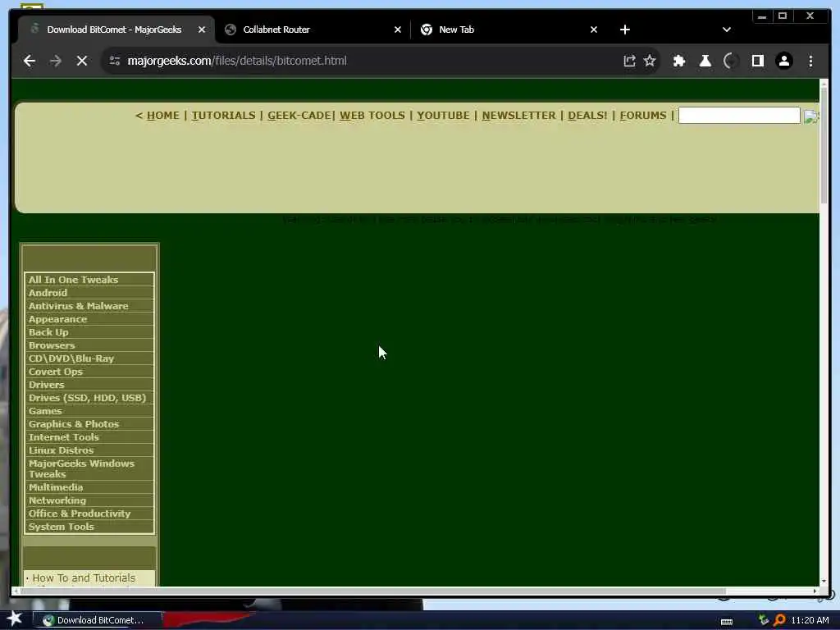Open System Tools category
Screen dimensions: 840x630
click(61, 527)
